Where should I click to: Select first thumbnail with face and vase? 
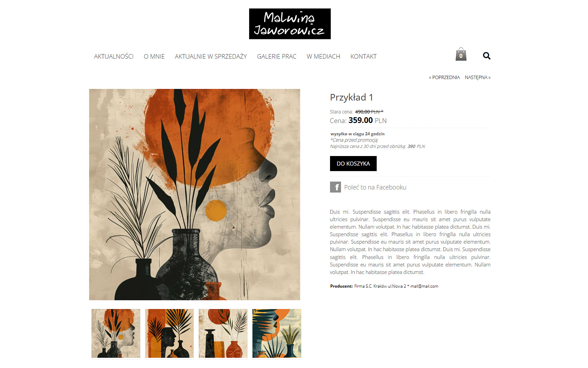(116, 333)
